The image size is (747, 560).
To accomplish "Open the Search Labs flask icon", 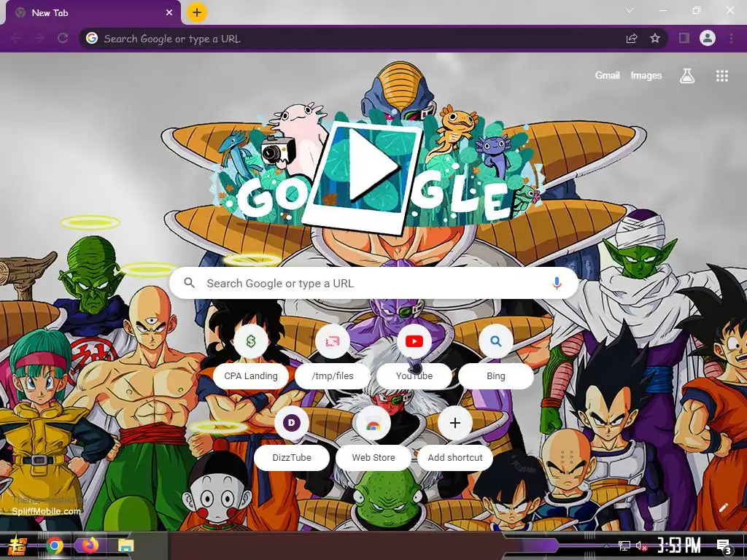I will 687,76.
